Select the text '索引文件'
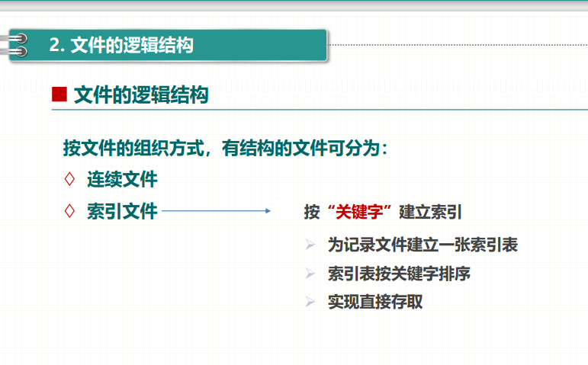The image size is (588, 365). (x=122, y=211)
